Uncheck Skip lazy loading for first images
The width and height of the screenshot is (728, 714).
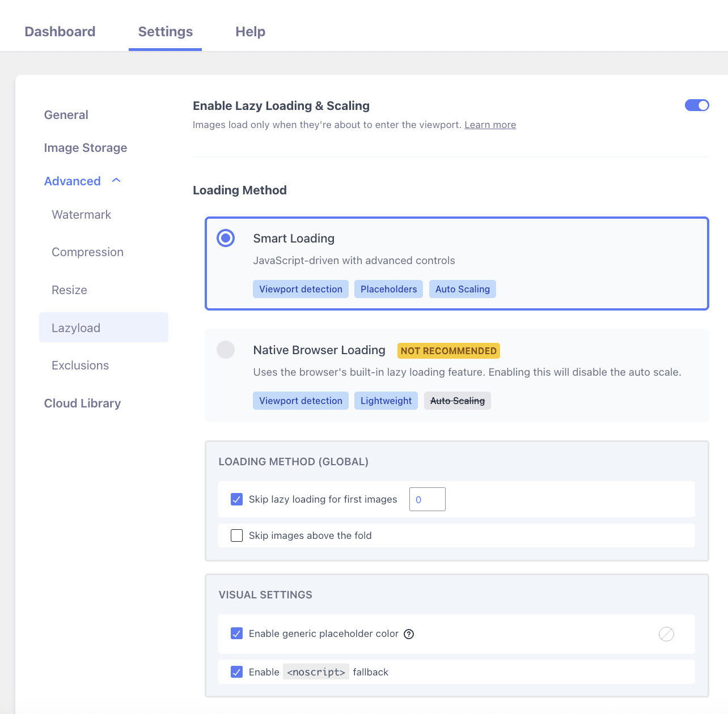tap(237, 499)
